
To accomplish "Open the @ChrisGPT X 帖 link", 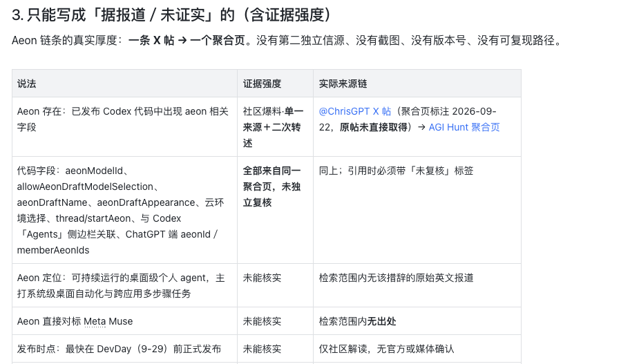I will tap(354, 111).
